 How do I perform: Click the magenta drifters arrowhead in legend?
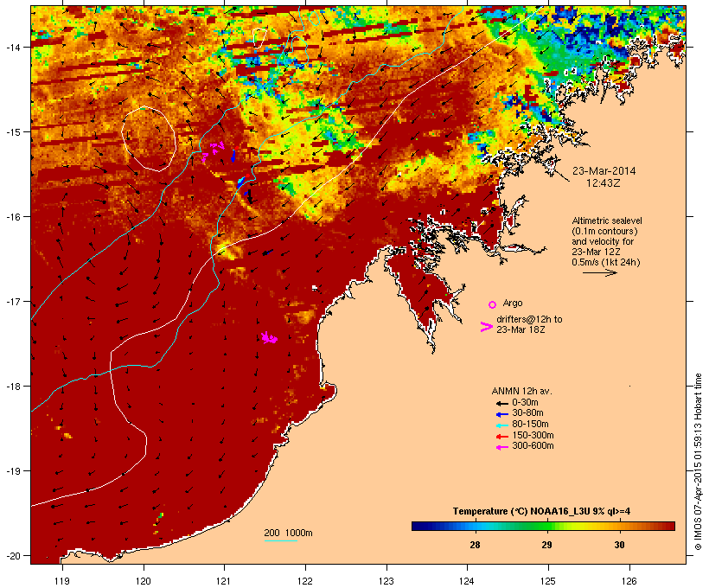486,327
